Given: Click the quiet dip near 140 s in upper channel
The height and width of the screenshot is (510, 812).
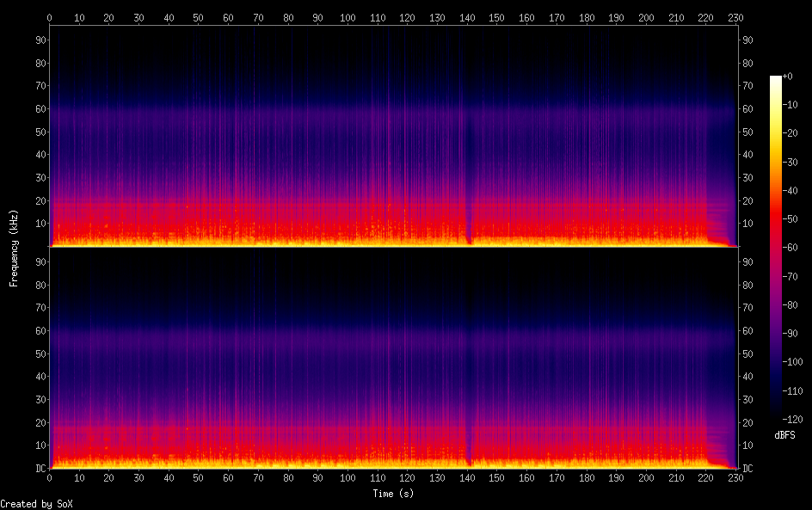Looking at the screenshot, I should click(469, 228).
